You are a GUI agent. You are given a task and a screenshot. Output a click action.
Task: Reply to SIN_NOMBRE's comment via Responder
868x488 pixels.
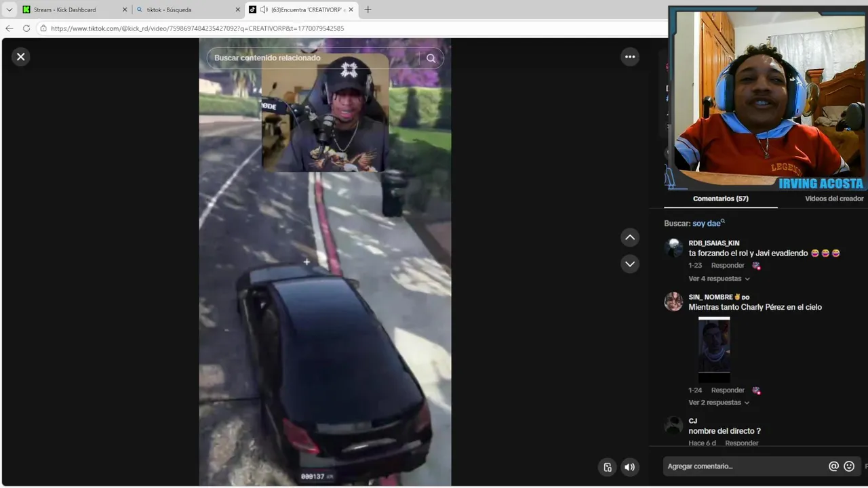(x=728, y=390)
